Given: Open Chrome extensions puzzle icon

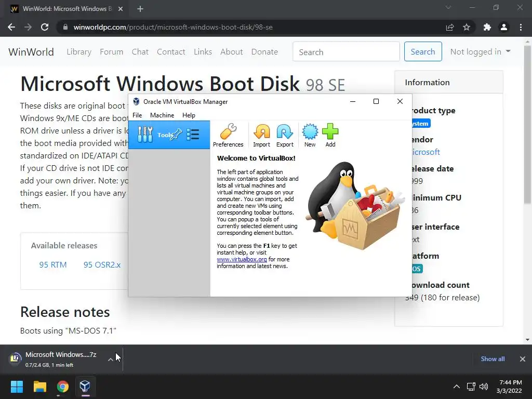Looking at the screenshot, I should click(487, 27).
